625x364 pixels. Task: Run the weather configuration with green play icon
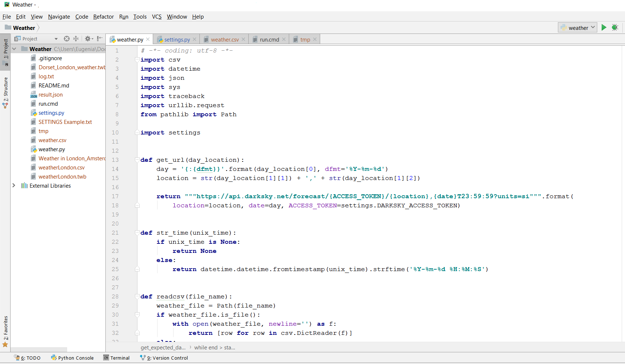[x=604, y=27]
